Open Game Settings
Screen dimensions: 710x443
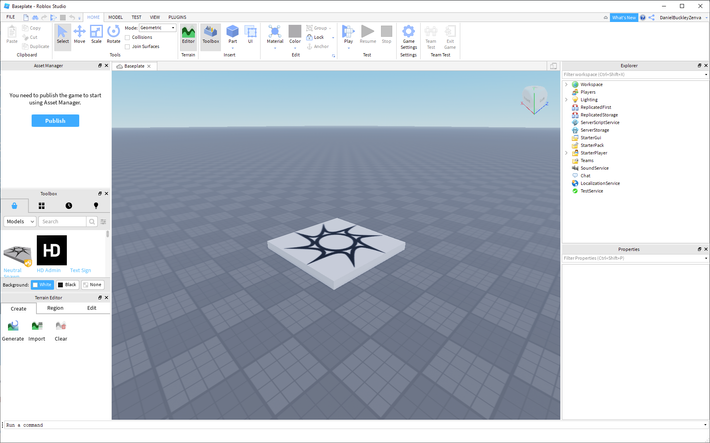[x=408, y=37]
